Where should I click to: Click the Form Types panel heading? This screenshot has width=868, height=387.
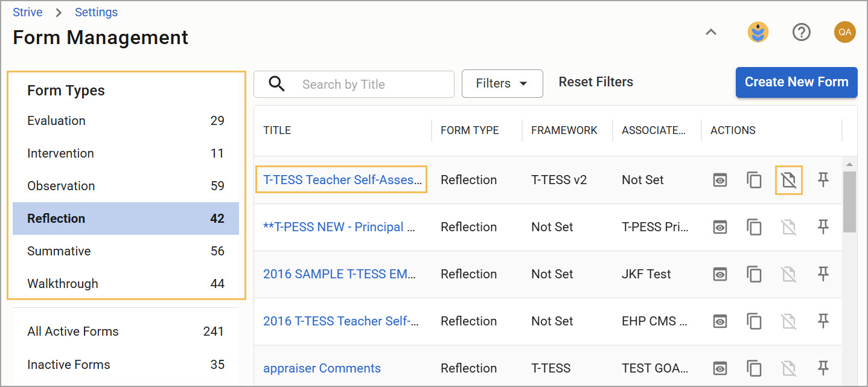pos(66,91)
